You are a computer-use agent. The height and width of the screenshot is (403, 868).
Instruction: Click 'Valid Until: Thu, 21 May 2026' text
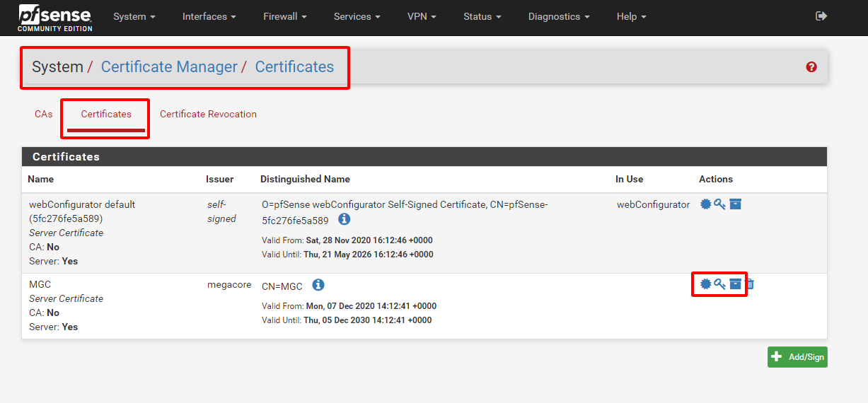(x=347, y=255)
